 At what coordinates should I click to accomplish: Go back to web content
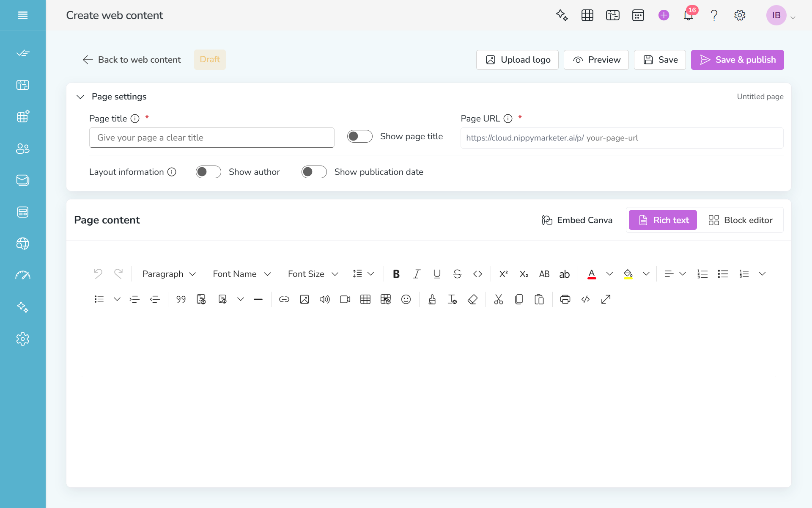(132, 60)
